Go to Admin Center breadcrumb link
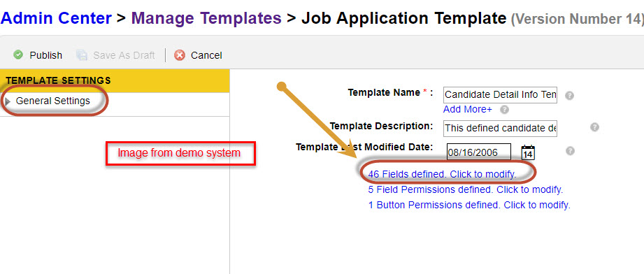The width and height of the screenshot is (644, 274). (x=56, y=18)
